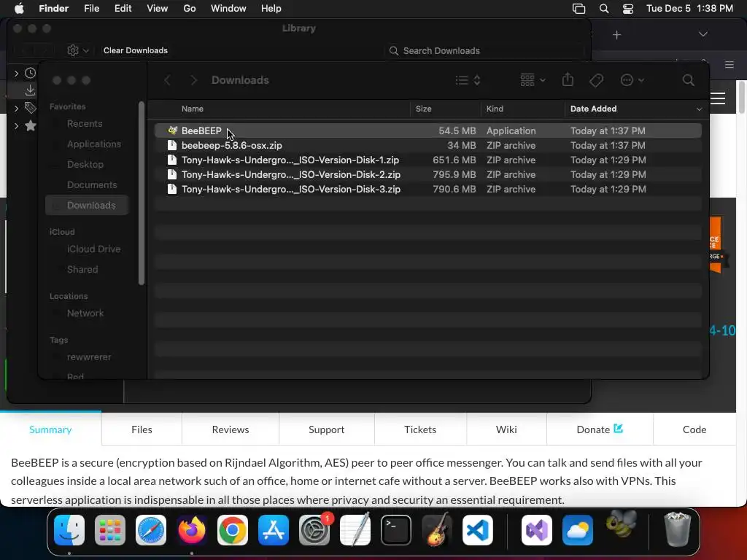Open System Settings from the Dock

(314, 530)
